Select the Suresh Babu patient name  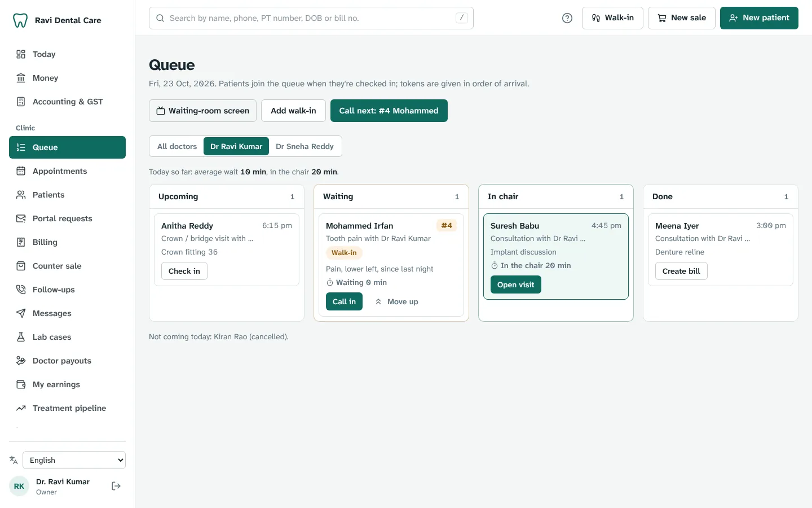point(515,226)
